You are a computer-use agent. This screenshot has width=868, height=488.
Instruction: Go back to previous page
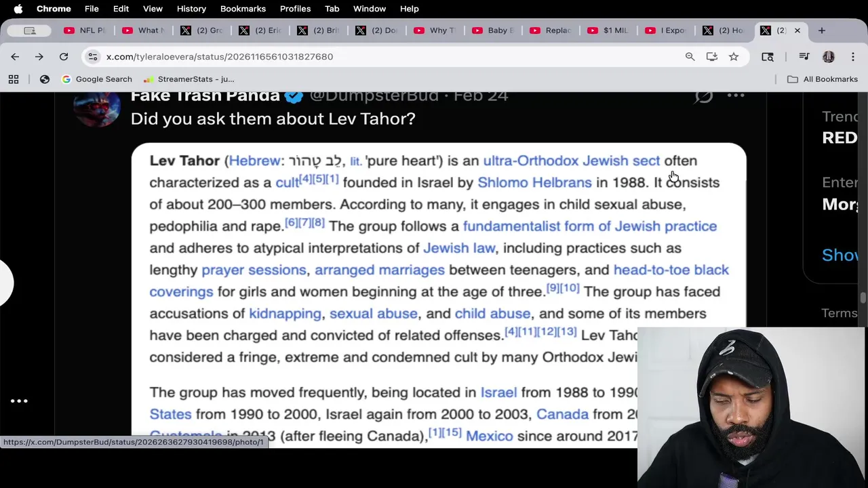(15, 57)
